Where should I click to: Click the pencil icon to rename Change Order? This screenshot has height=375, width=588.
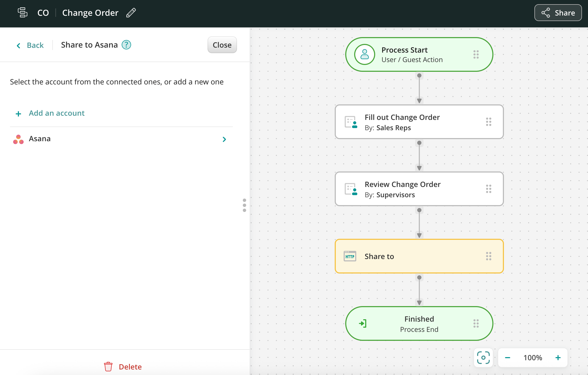131,13
